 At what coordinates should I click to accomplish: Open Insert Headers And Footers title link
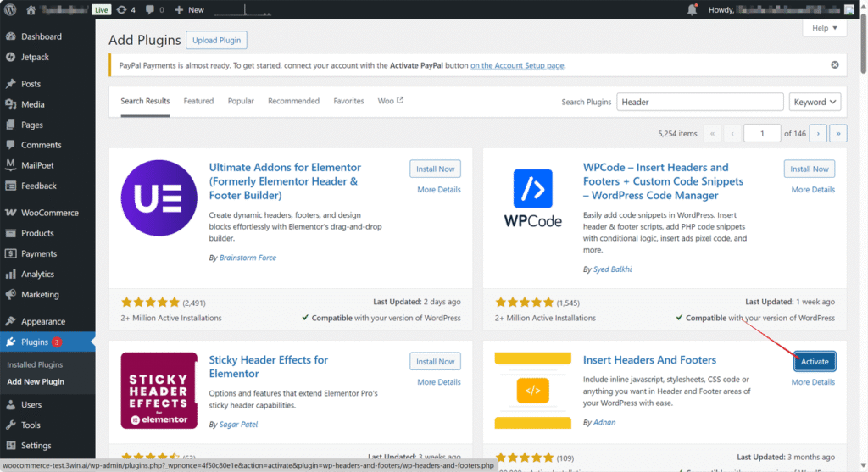649,360
